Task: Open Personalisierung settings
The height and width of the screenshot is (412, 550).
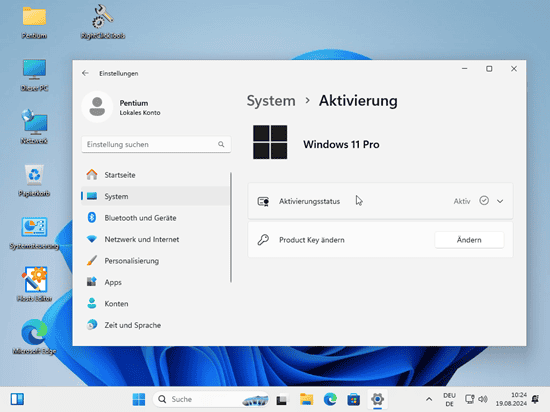Action: pos(155,261)
